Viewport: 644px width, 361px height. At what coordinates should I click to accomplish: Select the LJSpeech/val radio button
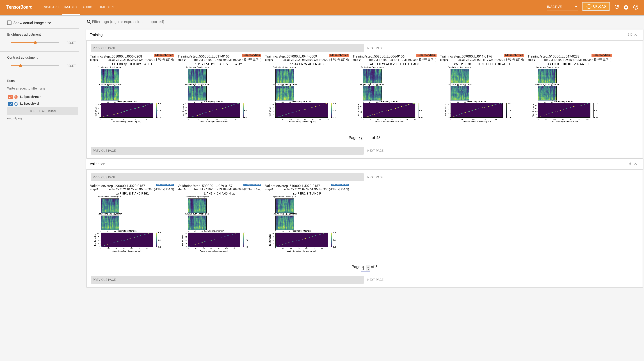[16, 104]
